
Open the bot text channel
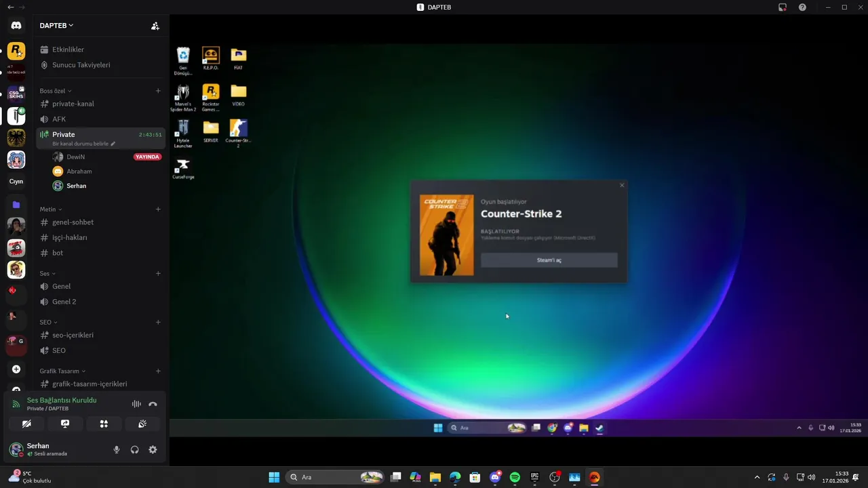100,253
